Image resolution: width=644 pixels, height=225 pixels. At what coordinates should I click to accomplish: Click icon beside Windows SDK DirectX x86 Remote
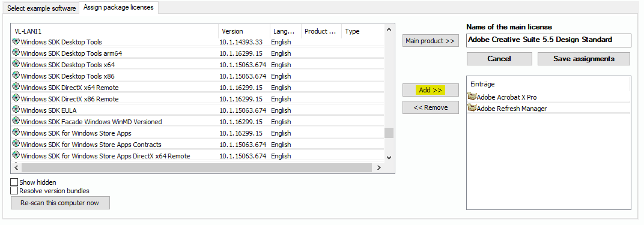(16, 98)
